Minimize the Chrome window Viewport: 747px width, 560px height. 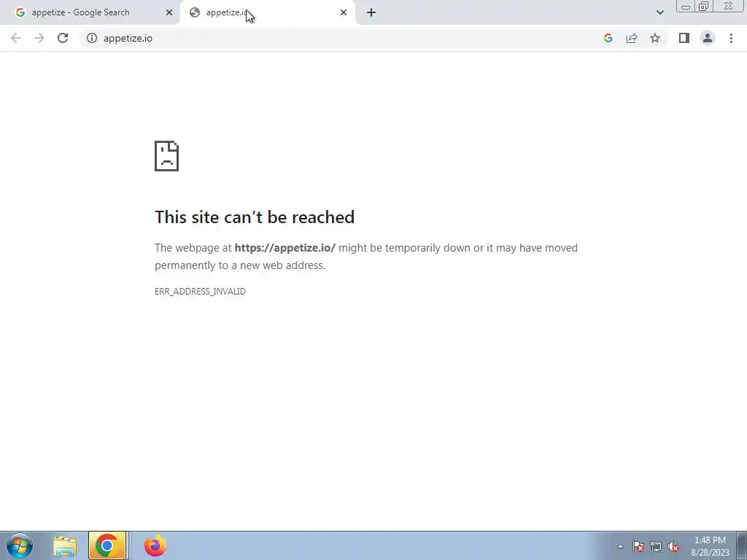tap(686, 7)
